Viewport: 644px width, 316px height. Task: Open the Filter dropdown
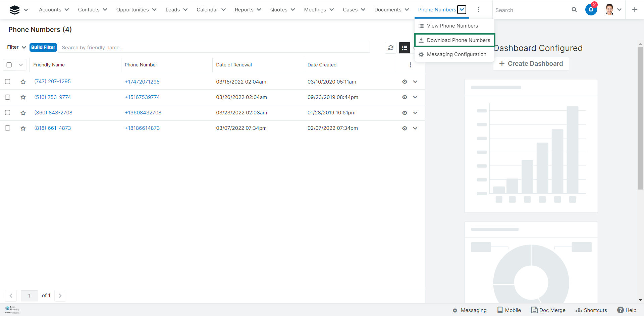click(x=16, y=47)
